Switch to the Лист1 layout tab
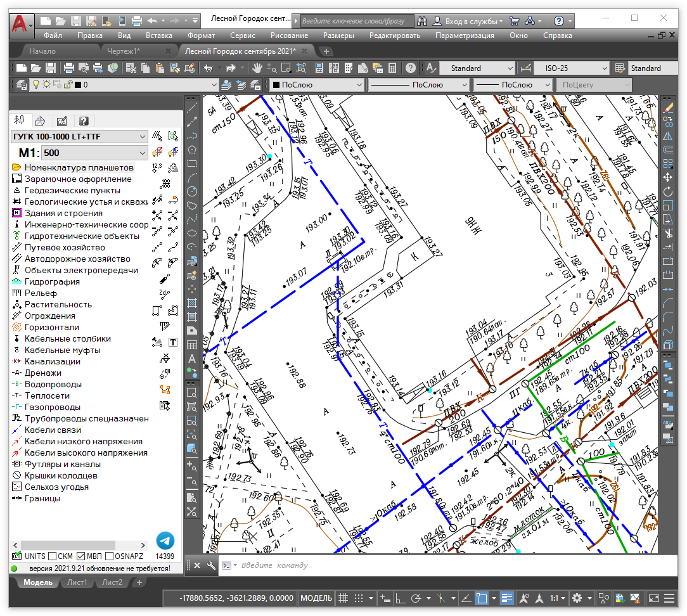Screen dimensions: 687x616 (x=77, y=582)
